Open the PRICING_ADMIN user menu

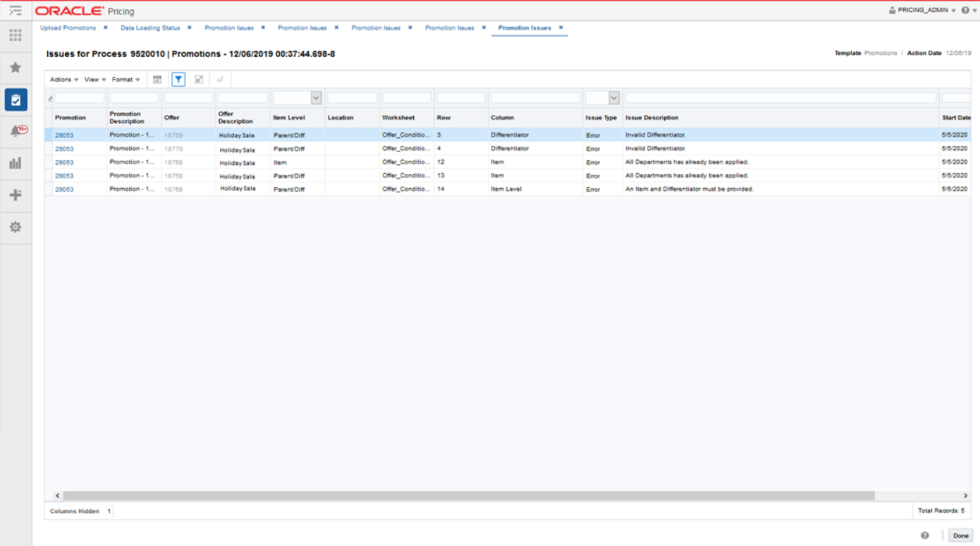click(x=926, y=11)
